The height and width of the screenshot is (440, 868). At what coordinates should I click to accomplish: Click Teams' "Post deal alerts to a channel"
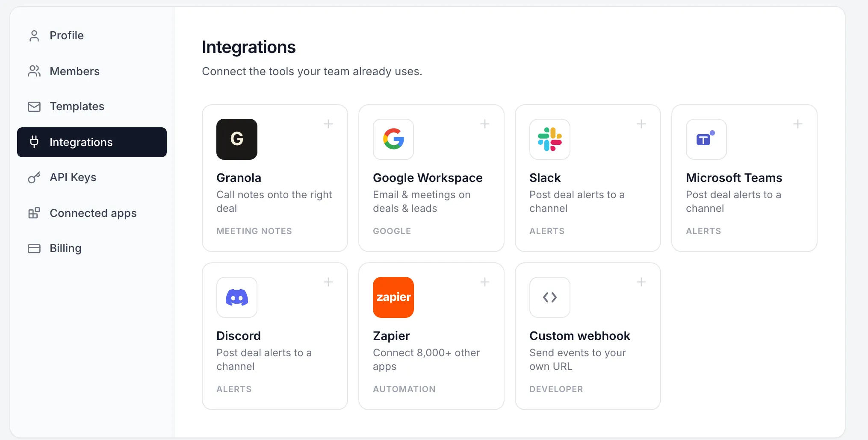734,202
